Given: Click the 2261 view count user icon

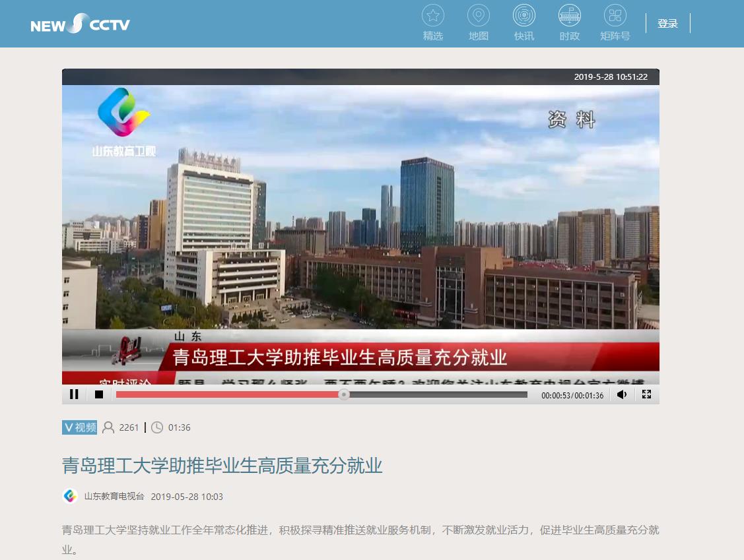Looking at the screenshot, I should click(108, 427).
